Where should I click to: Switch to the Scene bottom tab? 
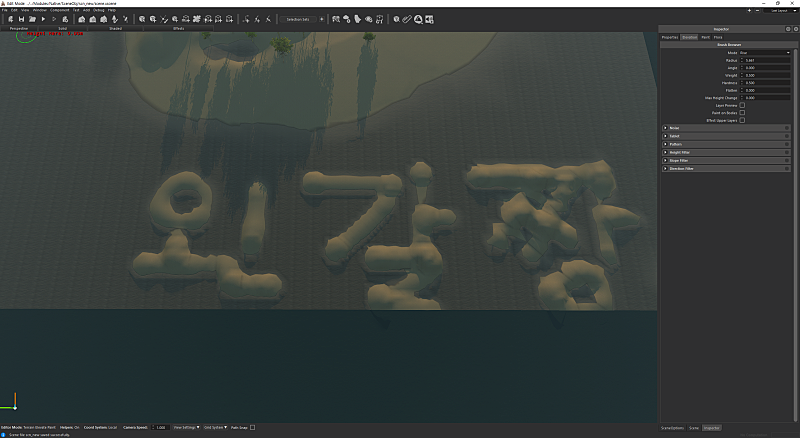tap(694, 428)
